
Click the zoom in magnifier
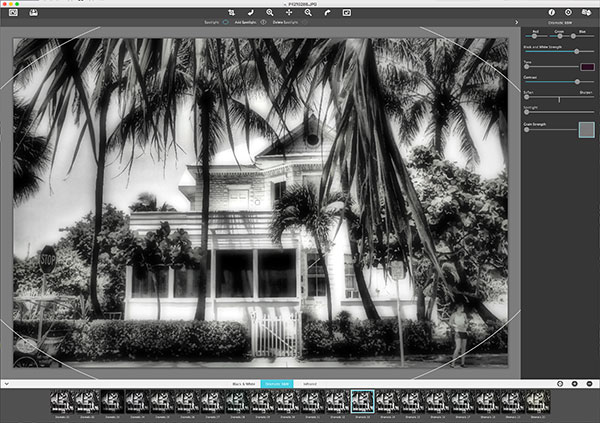click(270, 13)
